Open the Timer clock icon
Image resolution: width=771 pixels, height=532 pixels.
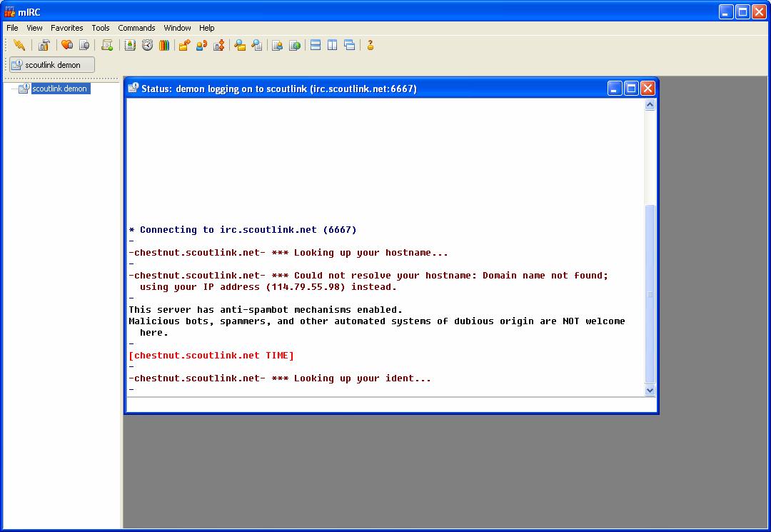pos(147,45)
